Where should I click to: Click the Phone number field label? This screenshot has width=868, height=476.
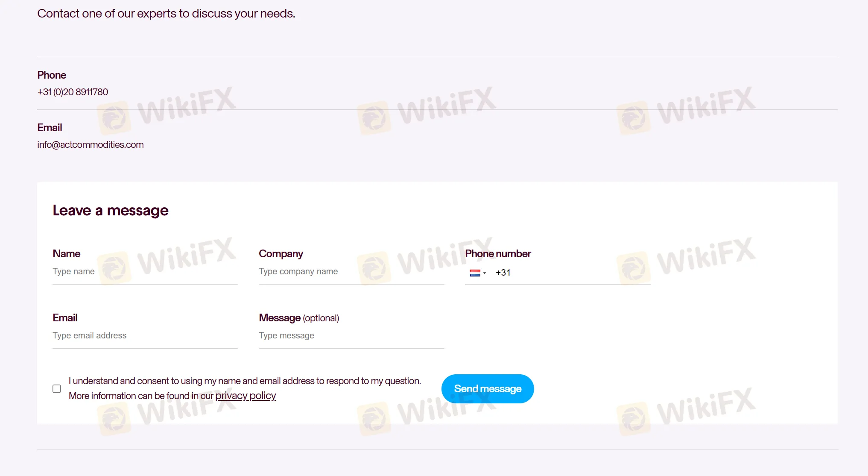[498, 254]
